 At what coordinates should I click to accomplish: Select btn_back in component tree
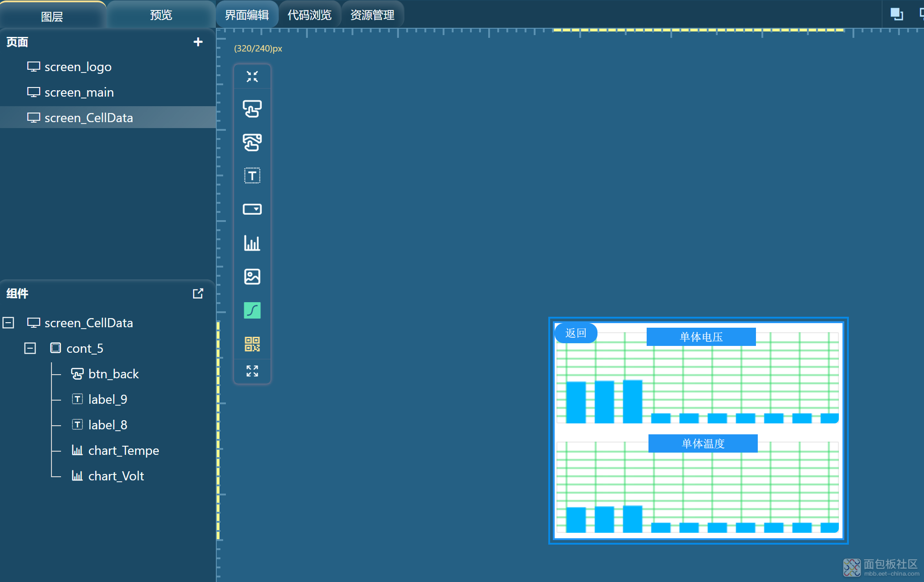point(113,374)
